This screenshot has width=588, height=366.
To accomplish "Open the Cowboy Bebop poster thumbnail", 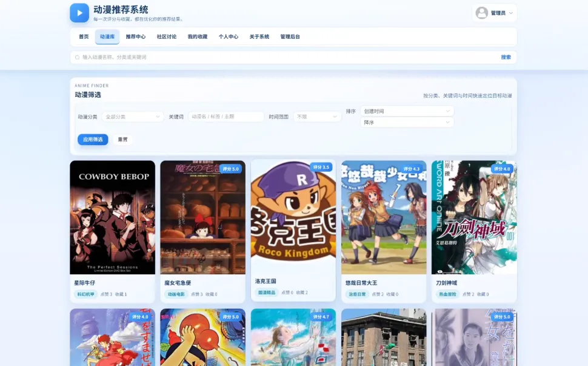I will pyautogui.click(x=113, y=217).
